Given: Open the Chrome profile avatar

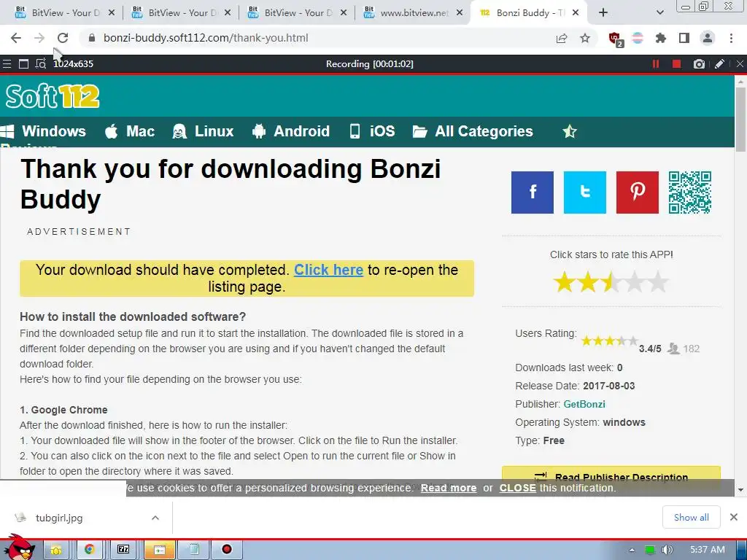Looking at the screenshot, I should point(708,38).
